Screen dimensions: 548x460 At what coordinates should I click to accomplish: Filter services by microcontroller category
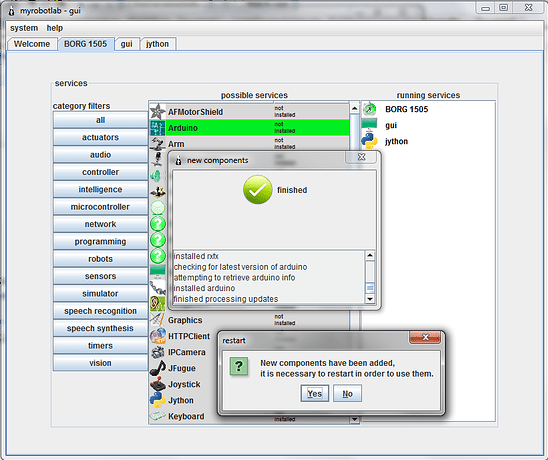point(100,207)
